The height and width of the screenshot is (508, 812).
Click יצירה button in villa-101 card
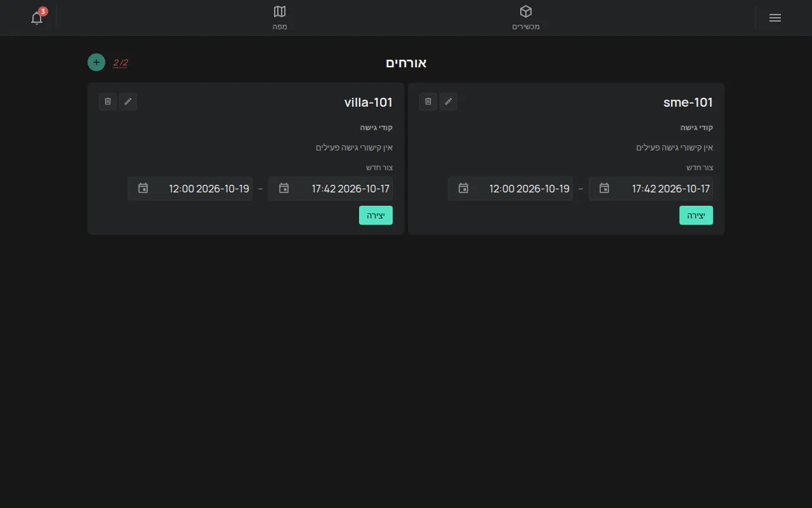[x=376, y=215]
